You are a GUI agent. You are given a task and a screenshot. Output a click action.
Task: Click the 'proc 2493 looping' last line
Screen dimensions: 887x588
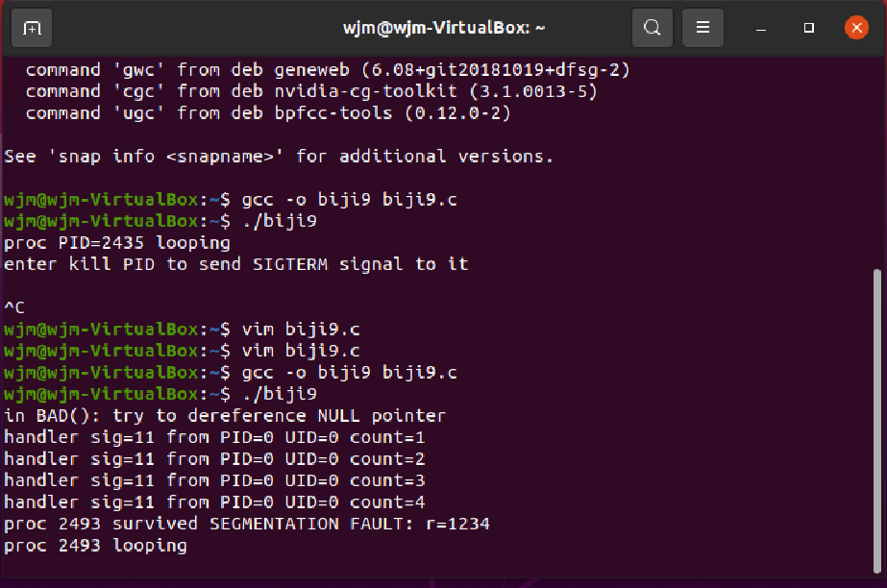[96, 546]
